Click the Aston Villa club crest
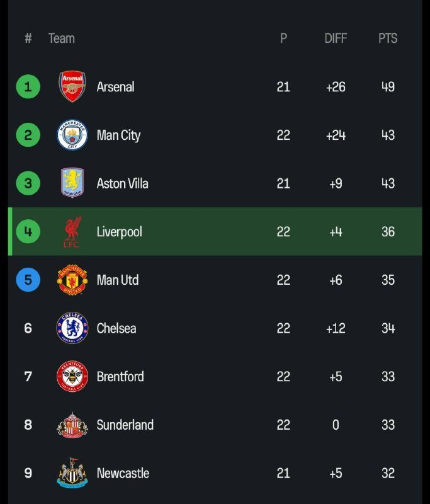This screenshot has width=430, height=504. tap(72, 183)
